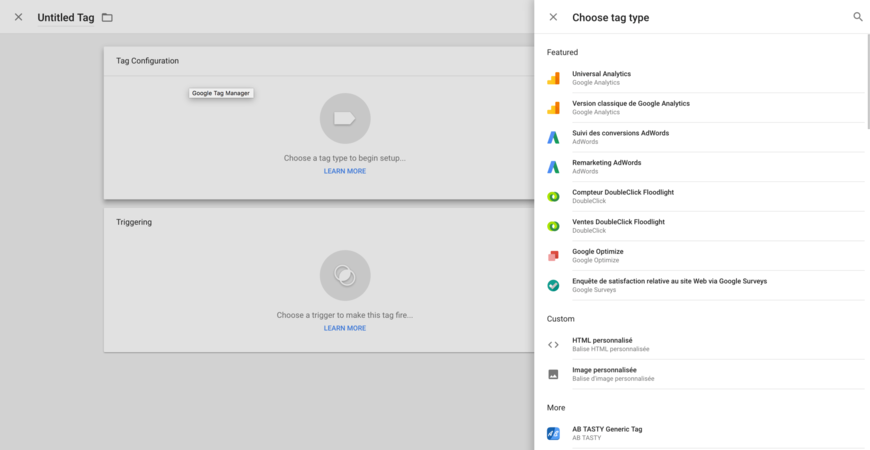Screen dimensions: 870x450
Task: Select the HTML personnalisé code icon
Action: point(553,345)
